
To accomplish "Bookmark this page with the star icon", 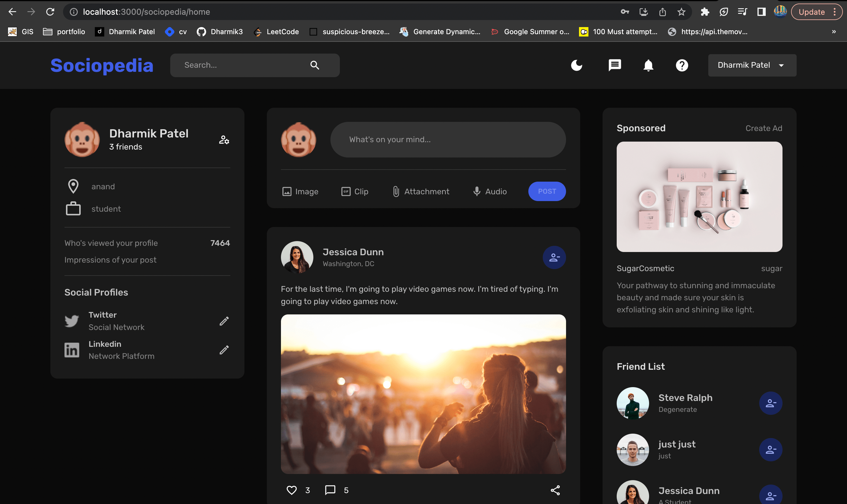I will pyautogui.click(x=681, y=12).
